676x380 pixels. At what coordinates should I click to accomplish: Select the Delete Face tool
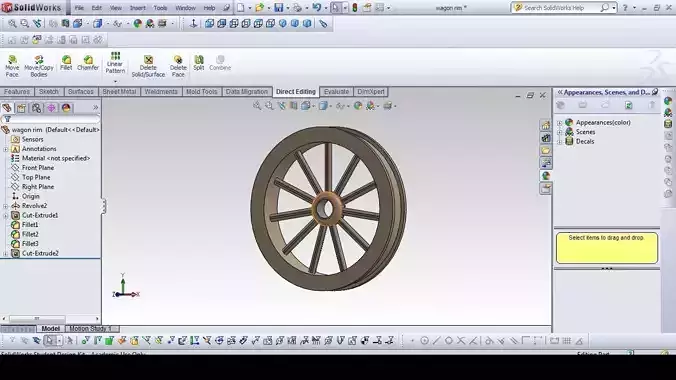tap(178, 66)
